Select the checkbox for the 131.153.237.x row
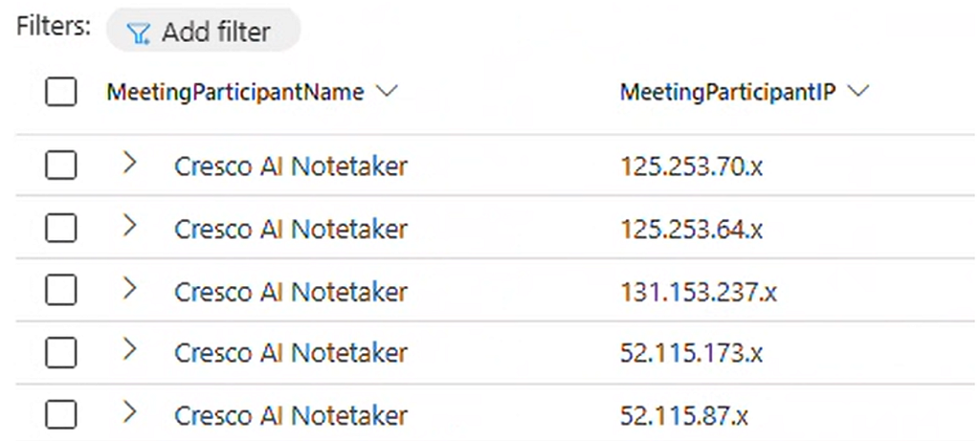Image resolution: width=980 pixels, height=441 pixels. [x=61, y=291]
